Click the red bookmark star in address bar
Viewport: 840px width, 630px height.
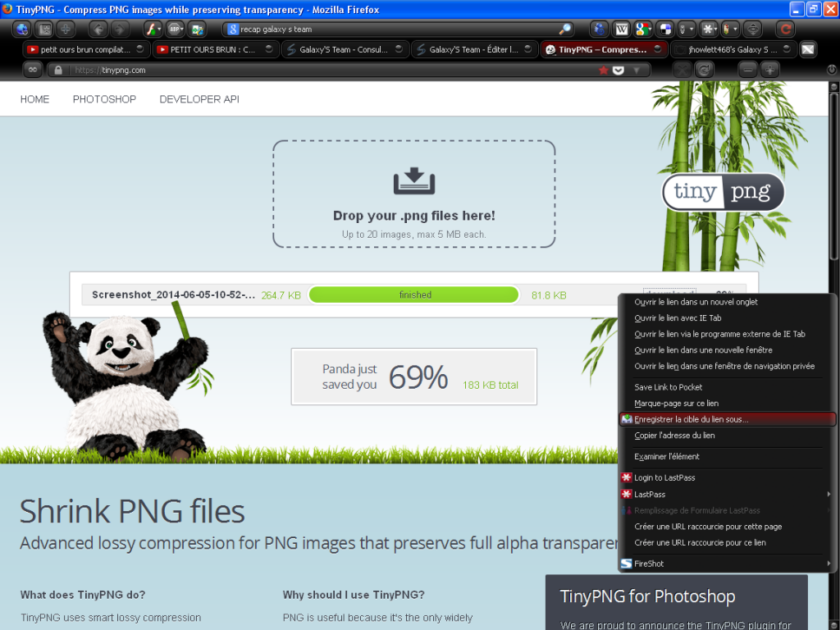click(604, 71)
